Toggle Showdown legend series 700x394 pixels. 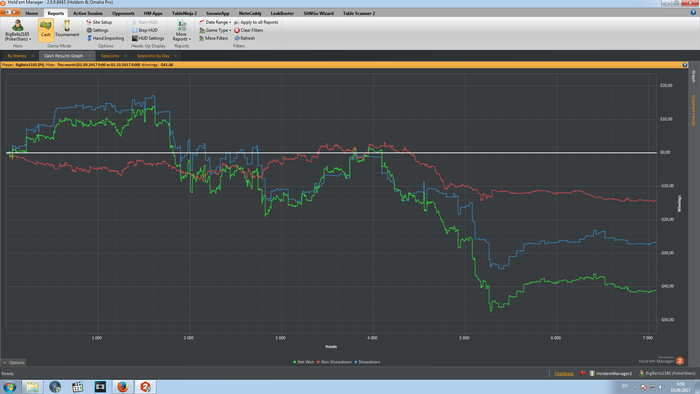tap(367, 362)
